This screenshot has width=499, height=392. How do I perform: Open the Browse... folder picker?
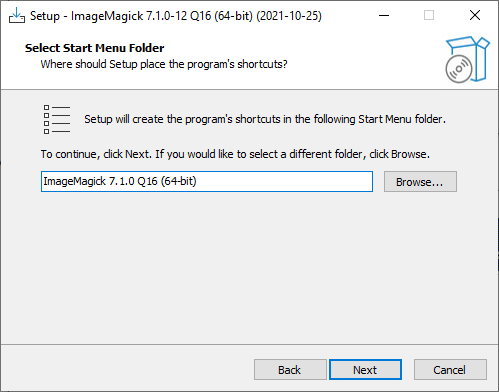click(x=420, y=182)
